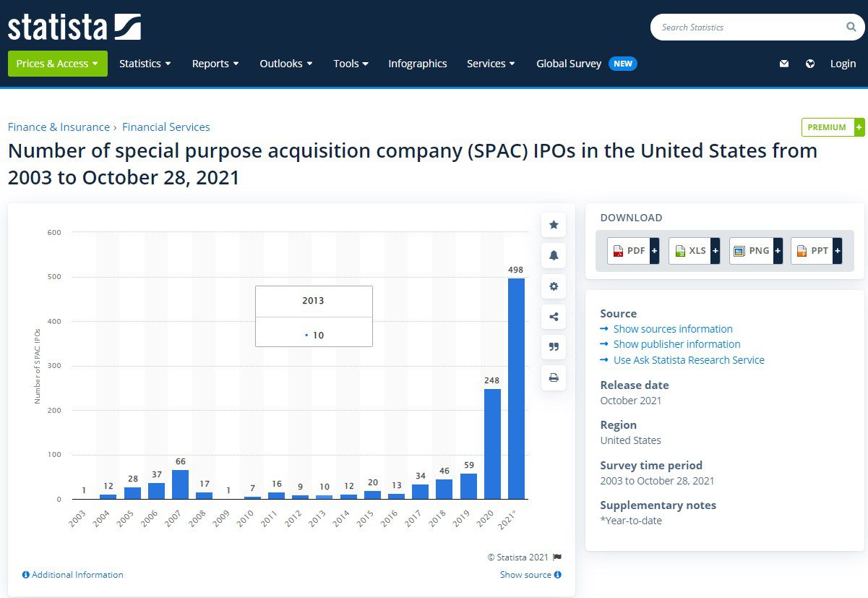
Task: Click the share icon beside chart
Action: [554, 317]
